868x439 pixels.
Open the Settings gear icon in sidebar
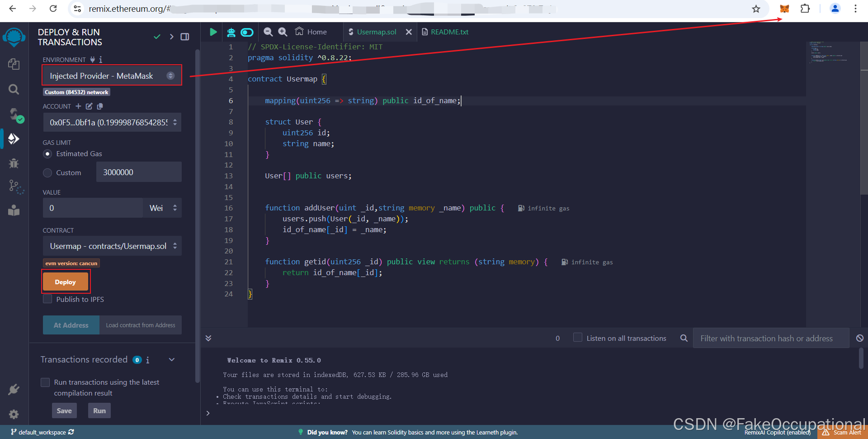[14, 414]
